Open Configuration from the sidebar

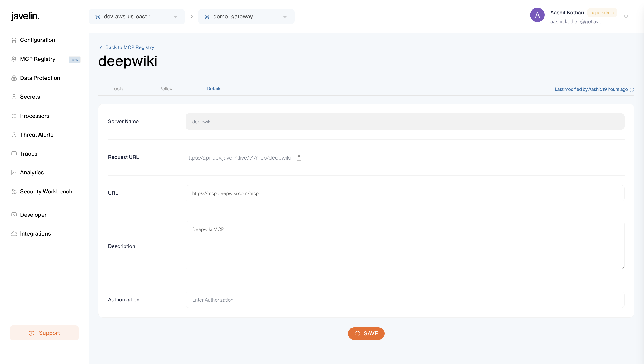38,40
